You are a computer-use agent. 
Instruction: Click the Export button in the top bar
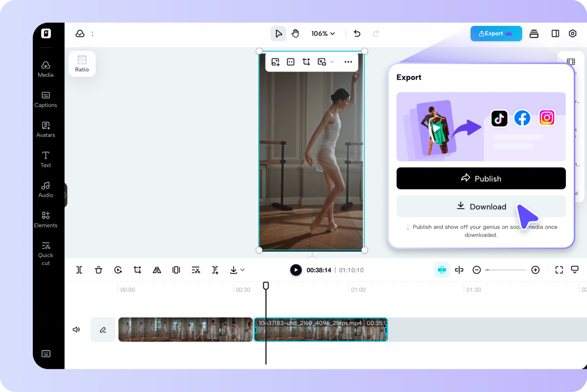(496, 34)
